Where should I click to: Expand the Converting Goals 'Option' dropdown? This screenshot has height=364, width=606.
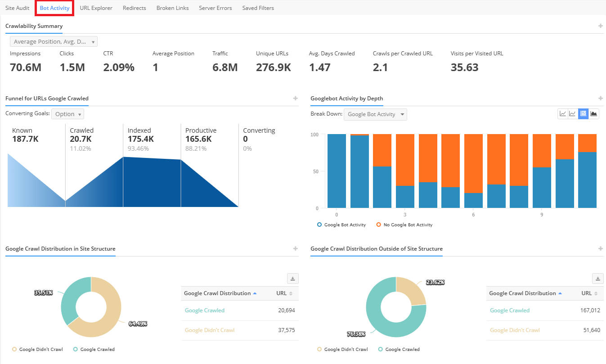[x=67, y=114]
